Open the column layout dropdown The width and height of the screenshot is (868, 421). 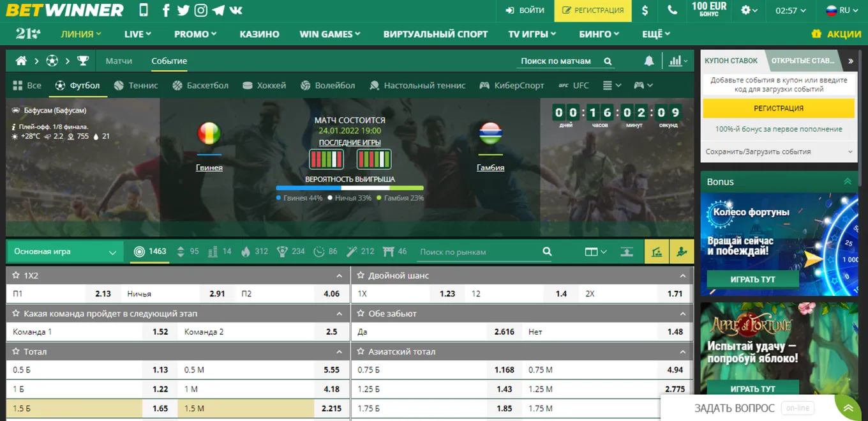(595, 252)
